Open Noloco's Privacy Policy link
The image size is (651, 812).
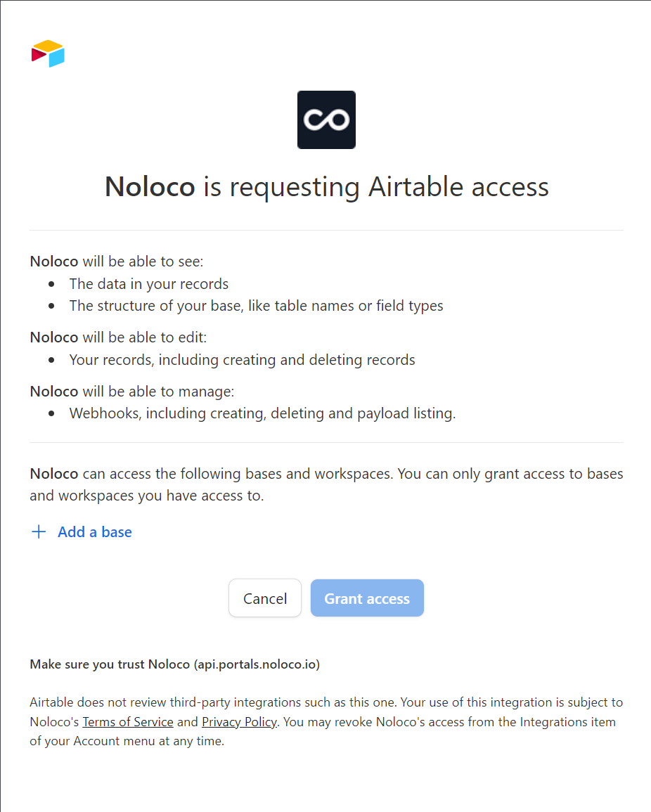click(x=239, y=722)
